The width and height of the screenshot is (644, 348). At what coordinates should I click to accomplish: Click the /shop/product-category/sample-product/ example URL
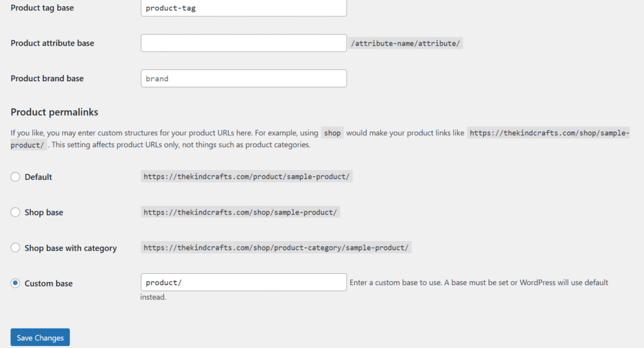click(x=276, y=248)
